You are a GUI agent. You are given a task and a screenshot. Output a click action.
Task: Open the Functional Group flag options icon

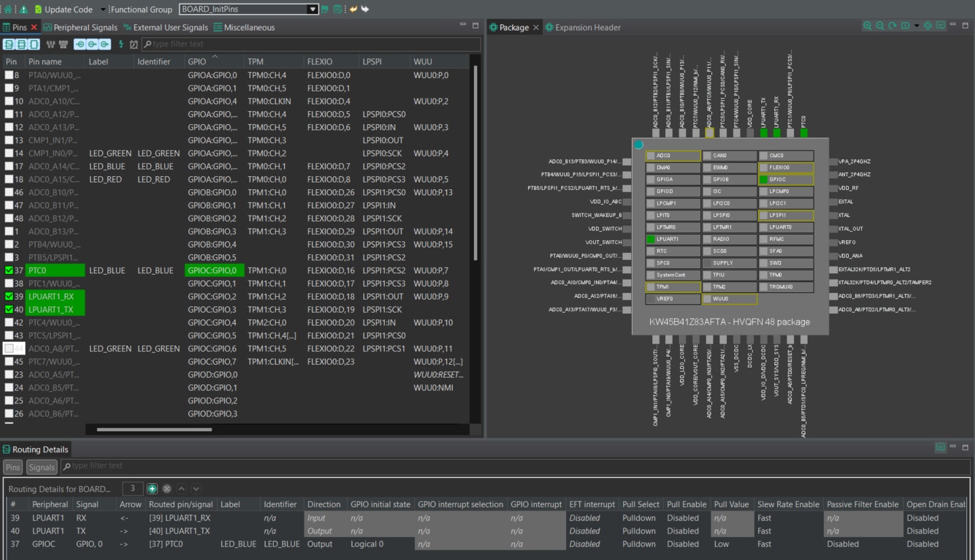tap(324, 9)
